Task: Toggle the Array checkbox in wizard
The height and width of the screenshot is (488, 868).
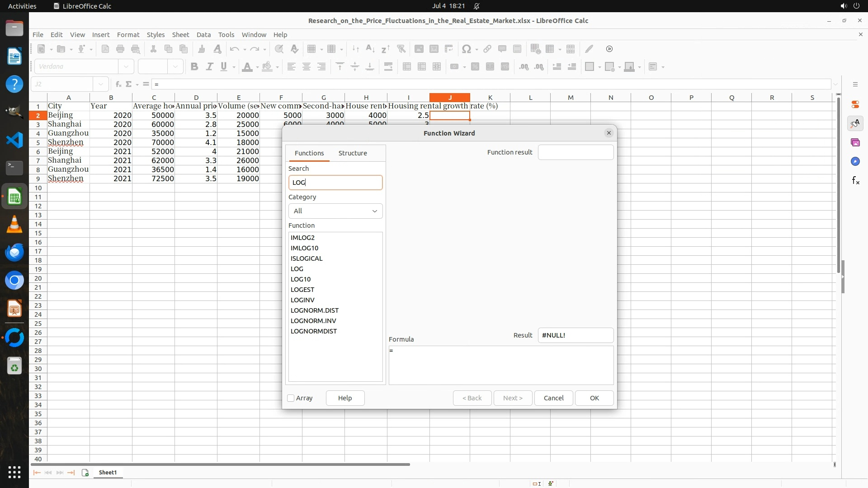Action: tap(291, 398)
